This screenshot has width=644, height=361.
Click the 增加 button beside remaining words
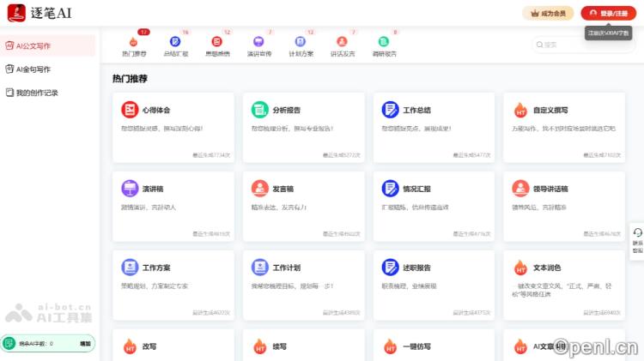(x=85, y=344)
